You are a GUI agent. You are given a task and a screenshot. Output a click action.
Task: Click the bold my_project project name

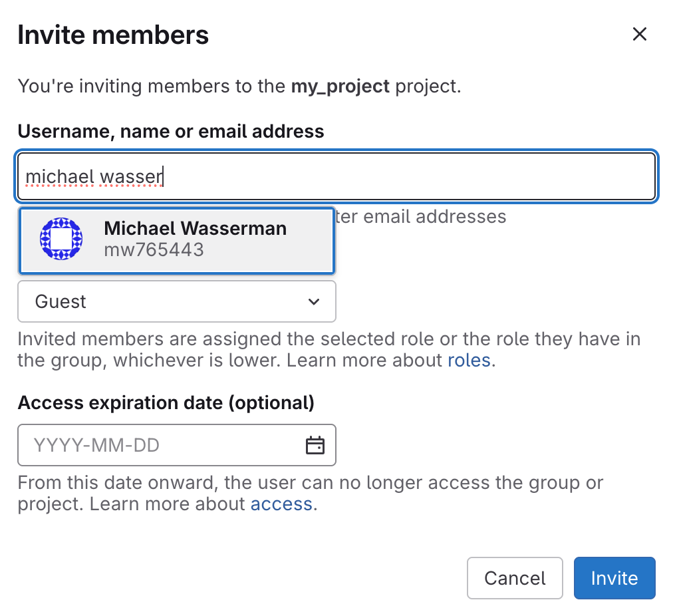coord(340,86)
